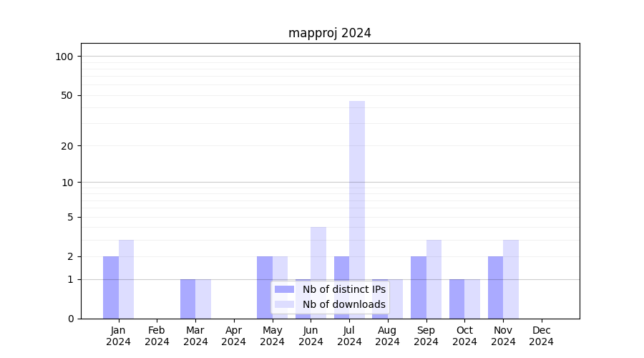Click the light downloads legend swatch

[x=284, y=304]
